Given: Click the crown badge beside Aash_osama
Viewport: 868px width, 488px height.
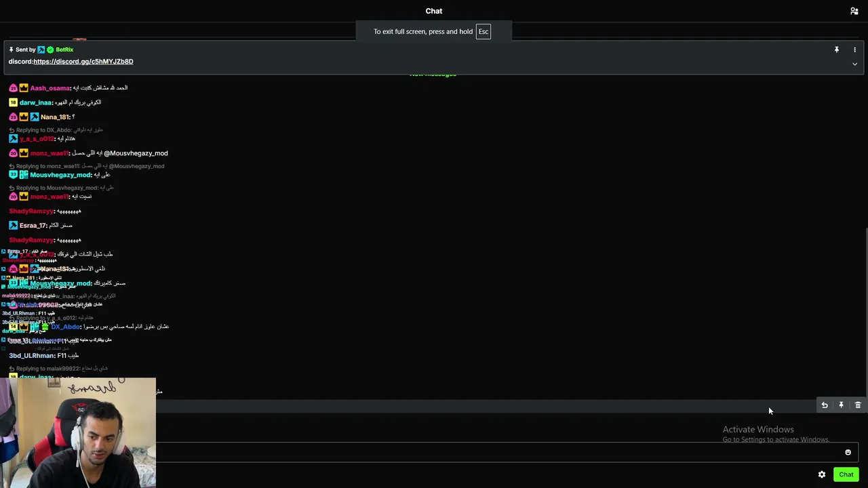Looking at the screenshot, I should (24, 88).
